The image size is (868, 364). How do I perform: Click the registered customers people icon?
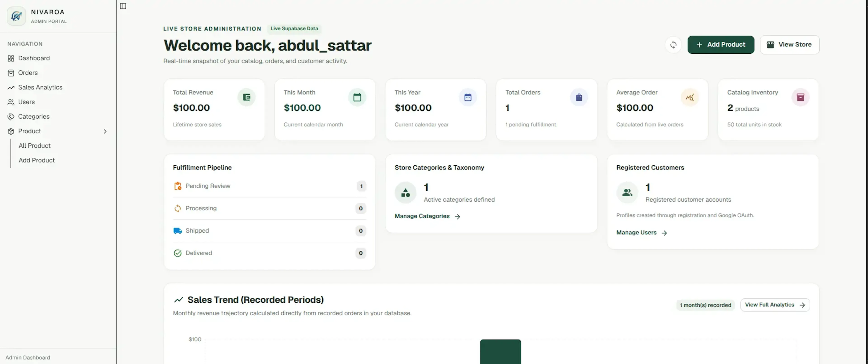point(627,193)
